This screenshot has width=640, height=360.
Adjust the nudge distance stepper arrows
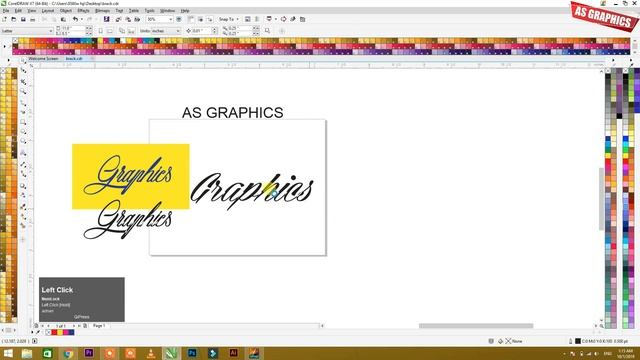point(214,31)
